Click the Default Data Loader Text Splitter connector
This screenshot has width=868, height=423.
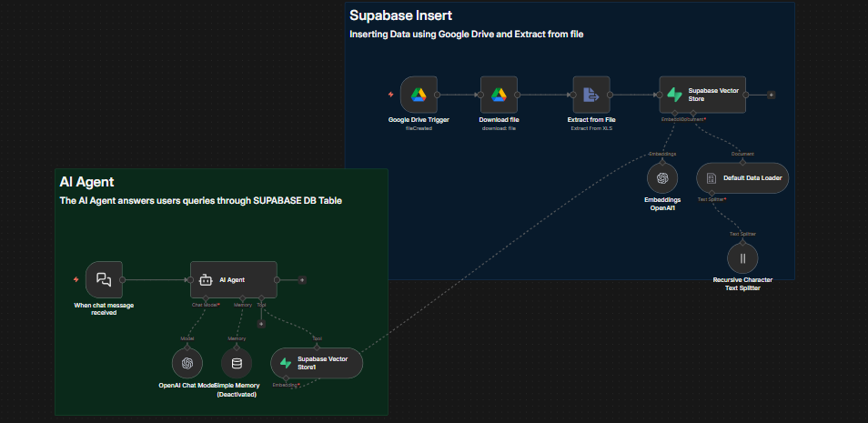click(712, 193)
